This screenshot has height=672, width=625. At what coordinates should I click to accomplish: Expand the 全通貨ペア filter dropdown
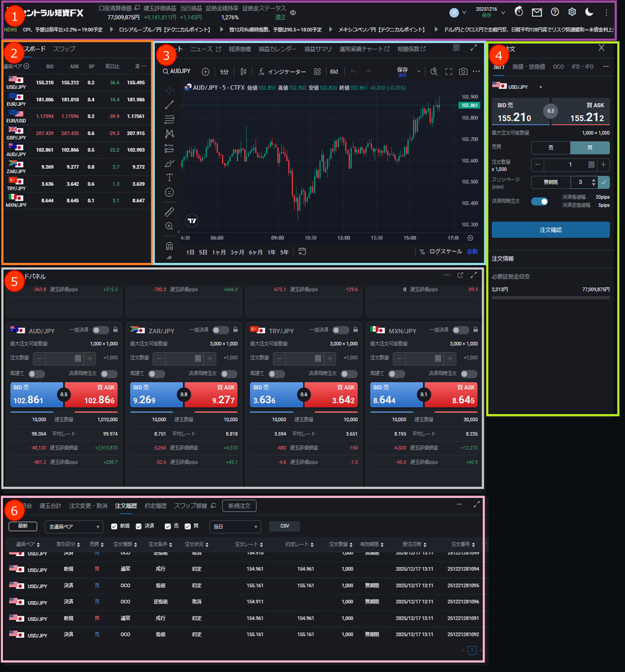[74, 527]
